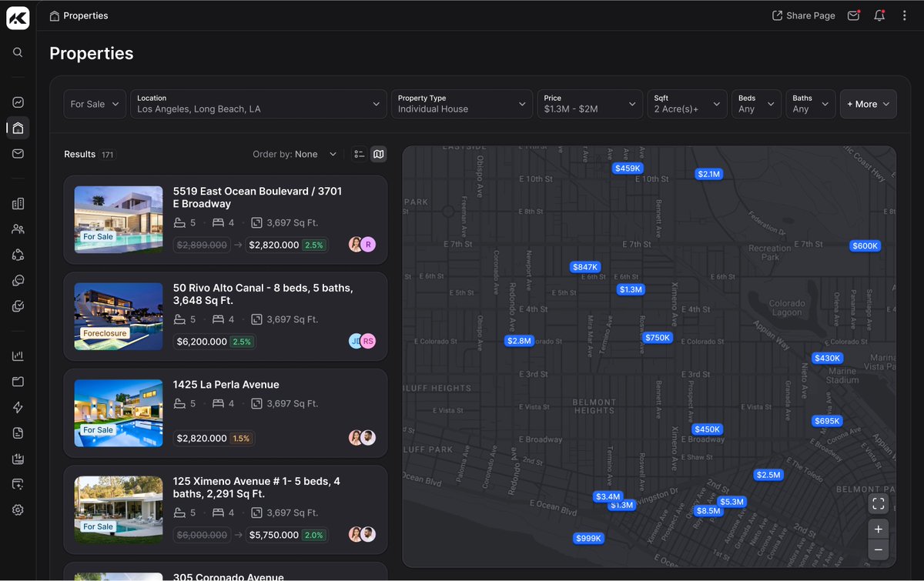Open the Property Type dropdown
This screenshot has height=581, width=924.
(461, 104)
